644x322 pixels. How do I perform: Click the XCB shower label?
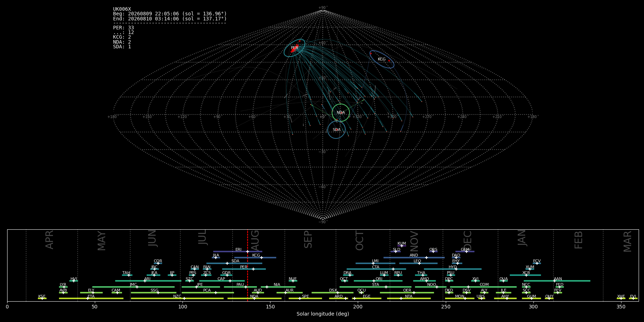click(x=526, y=273)
